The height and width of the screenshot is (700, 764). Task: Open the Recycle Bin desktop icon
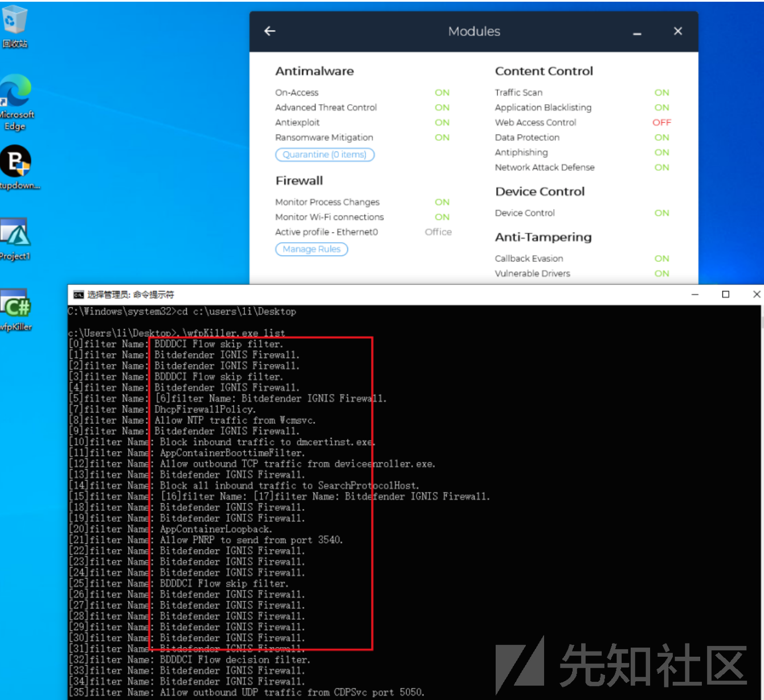click(14, 26)
